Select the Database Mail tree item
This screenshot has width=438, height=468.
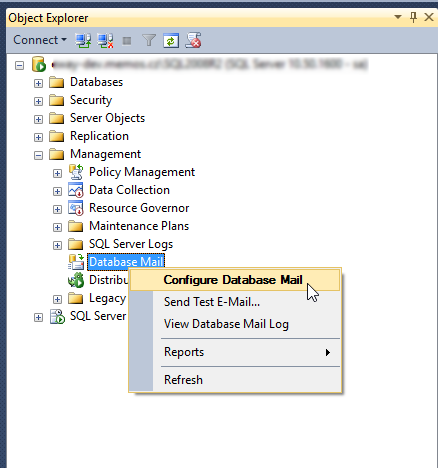pos(126,262)
